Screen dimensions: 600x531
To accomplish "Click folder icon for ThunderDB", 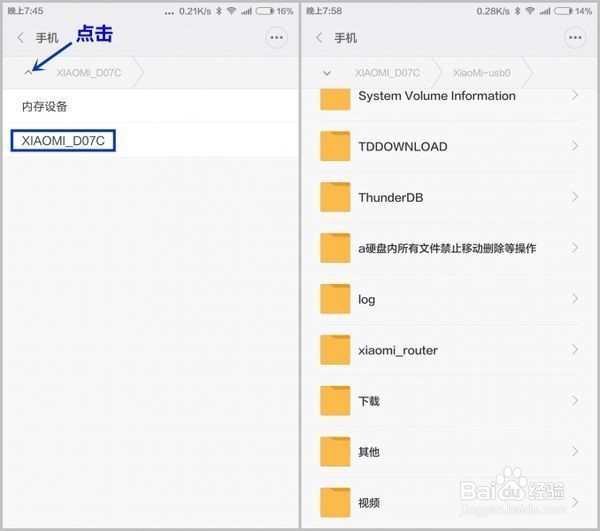I will click(x=335, y=197).
